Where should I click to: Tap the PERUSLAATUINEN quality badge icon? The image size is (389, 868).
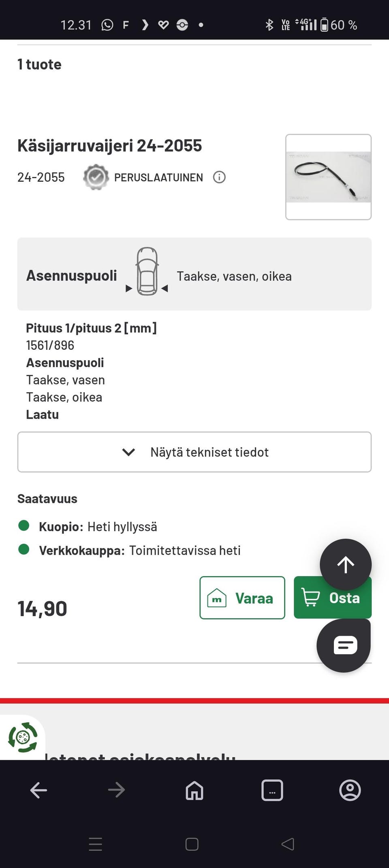(x=95, y=177)
